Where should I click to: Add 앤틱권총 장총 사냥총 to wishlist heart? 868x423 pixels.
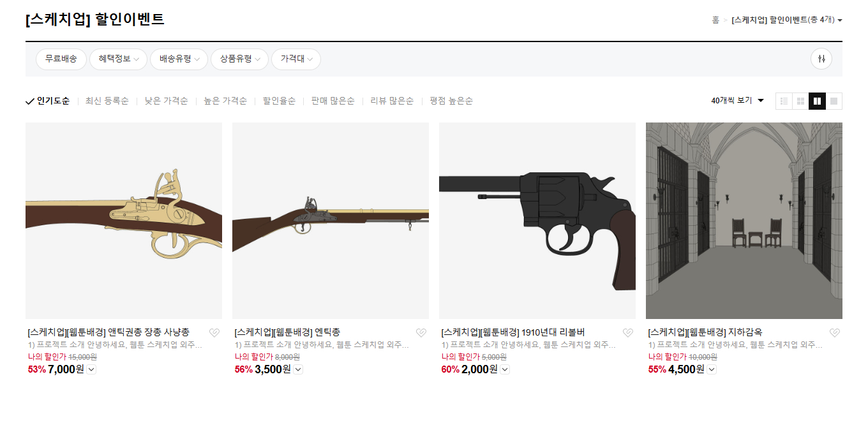pos(214,332)
